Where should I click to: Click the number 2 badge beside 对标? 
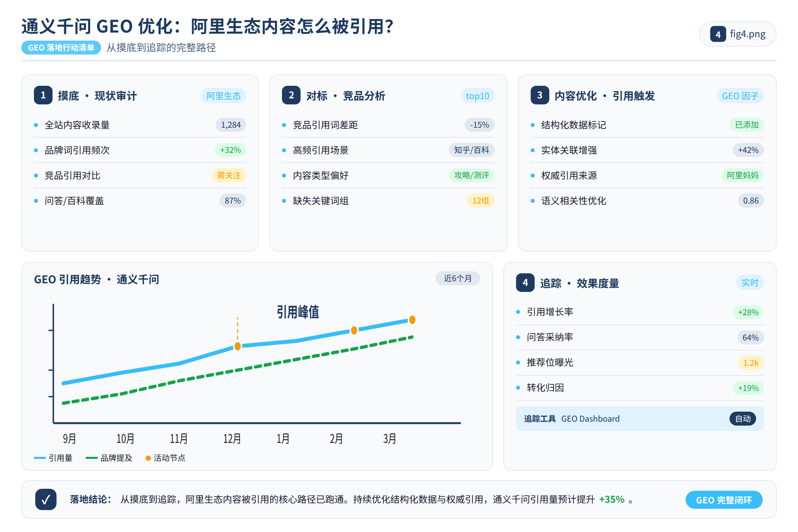[291, 95]
